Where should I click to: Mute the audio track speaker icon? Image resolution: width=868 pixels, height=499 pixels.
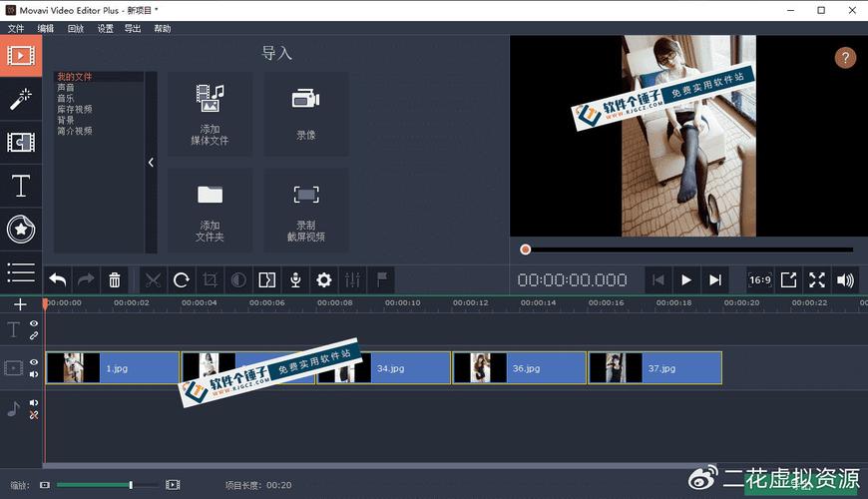34,402
